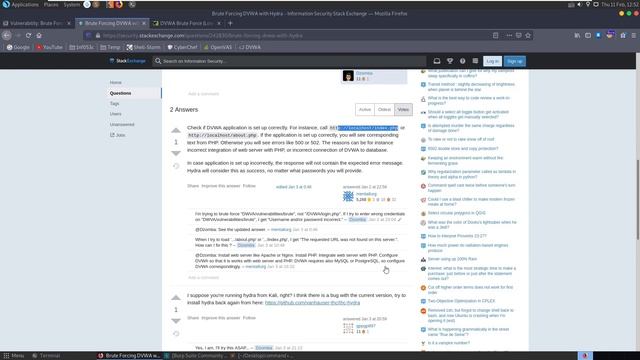This screenshot has height=360, width=640.
Task: Click Add a comment under the first answer
Action: [x=203, y=278]
